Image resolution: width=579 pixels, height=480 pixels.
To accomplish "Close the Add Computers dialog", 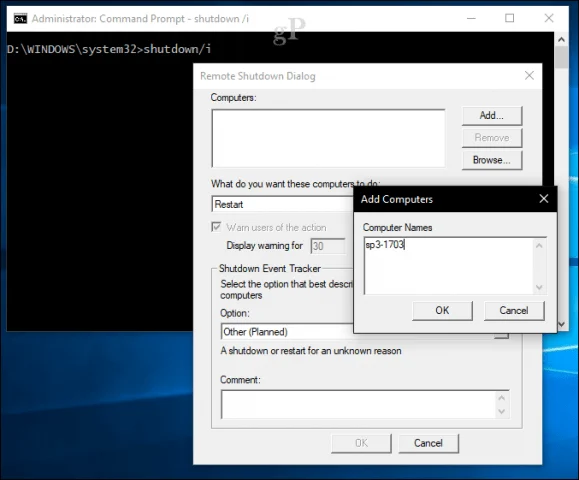I will coord(544,199).
